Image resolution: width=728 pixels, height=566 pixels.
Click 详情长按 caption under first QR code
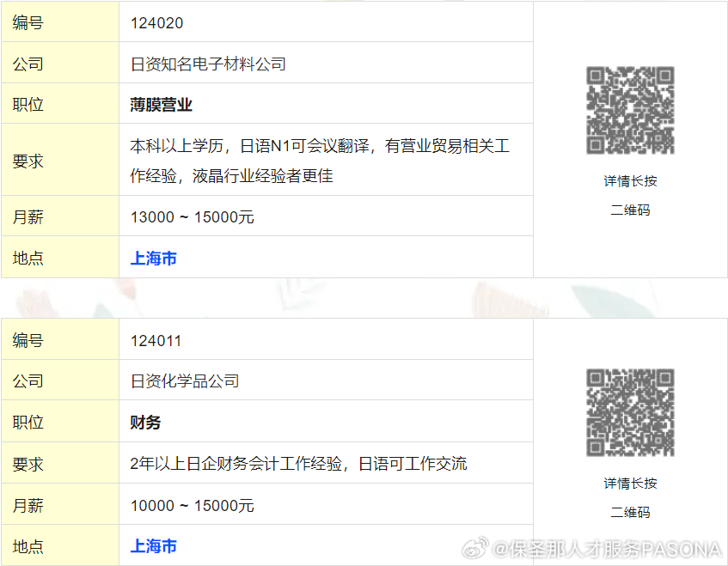630,181
